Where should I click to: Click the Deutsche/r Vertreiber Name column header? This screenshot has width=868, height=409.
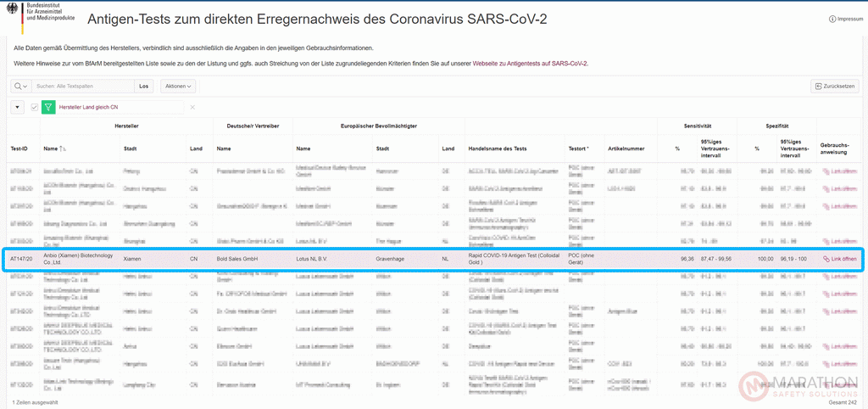[224, 149]
